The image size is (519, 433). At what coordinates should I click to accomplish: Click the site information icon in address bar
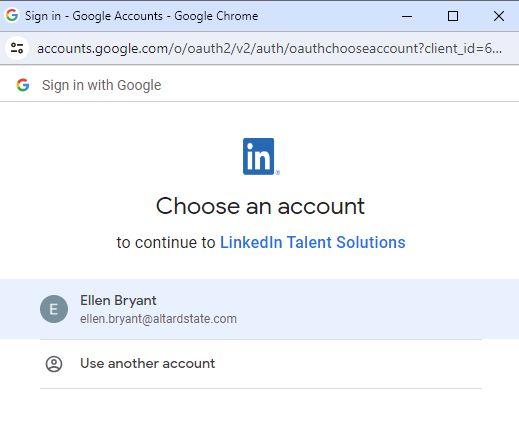17,48
